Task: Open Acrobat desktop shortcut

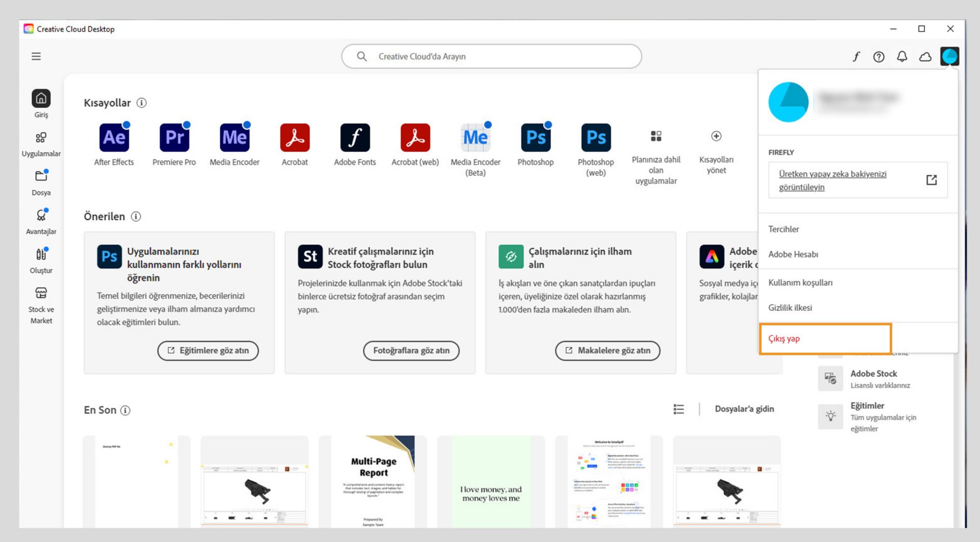Action: tap(295, 137)
